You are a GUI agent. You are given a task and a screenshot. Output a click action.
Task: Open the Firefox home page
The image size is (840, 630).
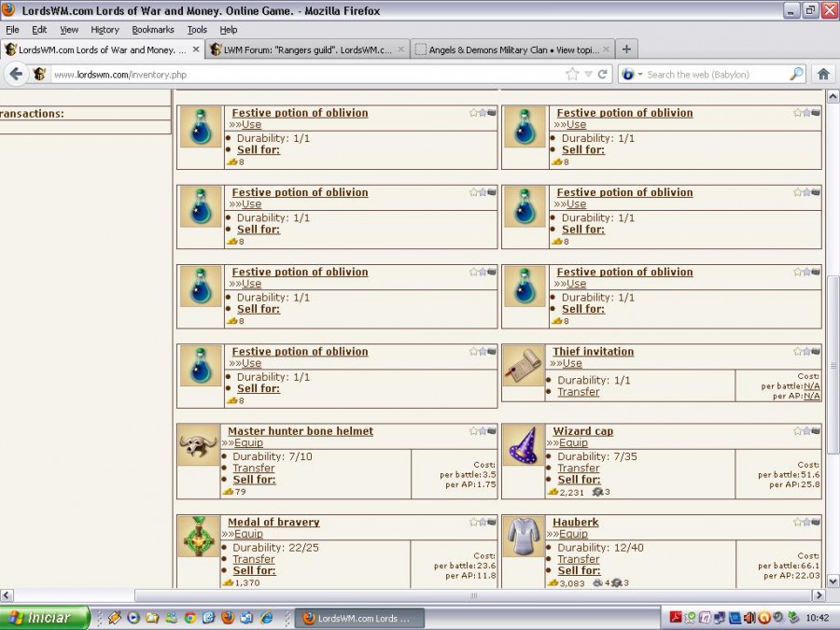pyautogui.click(x=823, y=74)
